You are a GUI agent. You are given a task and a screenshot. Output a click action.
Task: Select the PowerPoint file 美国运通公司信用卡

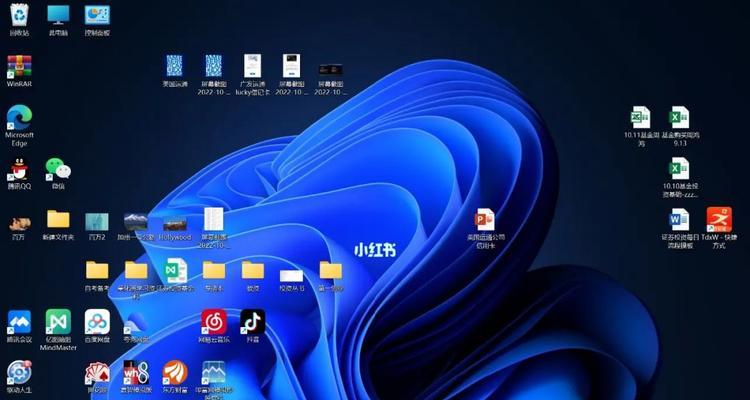485,220
